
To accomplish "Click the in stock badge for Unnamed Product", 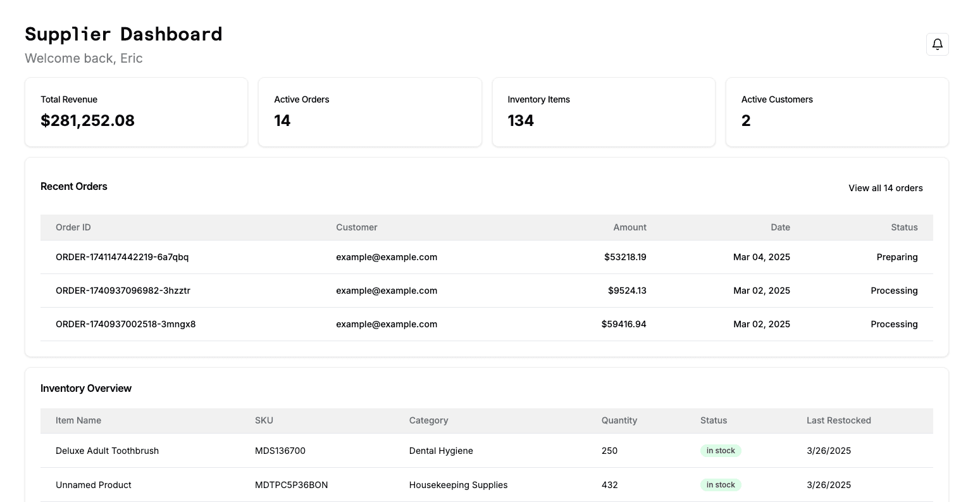I will tap(721, 484).
